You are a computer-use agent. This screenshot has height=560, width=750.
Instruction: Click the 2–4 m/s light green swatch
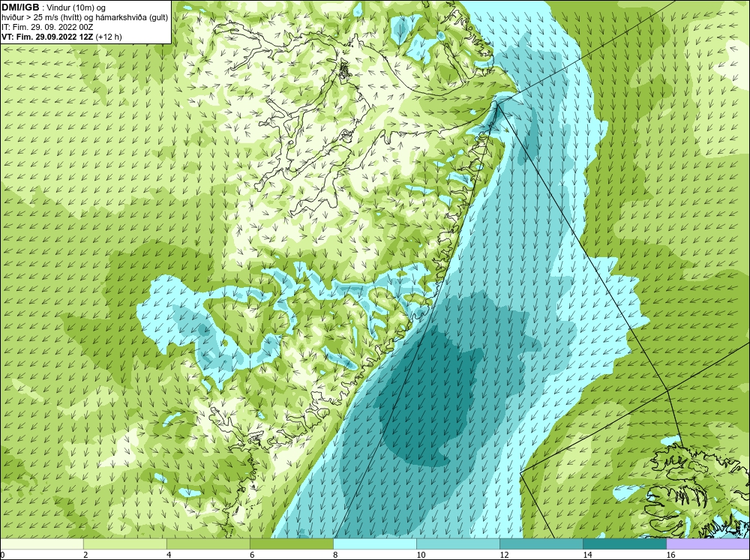click(x=124, y=544)
